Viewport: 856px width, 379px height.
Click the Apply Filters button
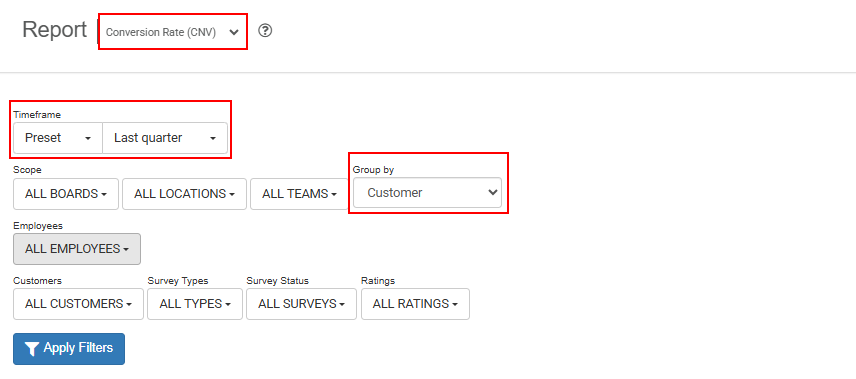(69, 348)
